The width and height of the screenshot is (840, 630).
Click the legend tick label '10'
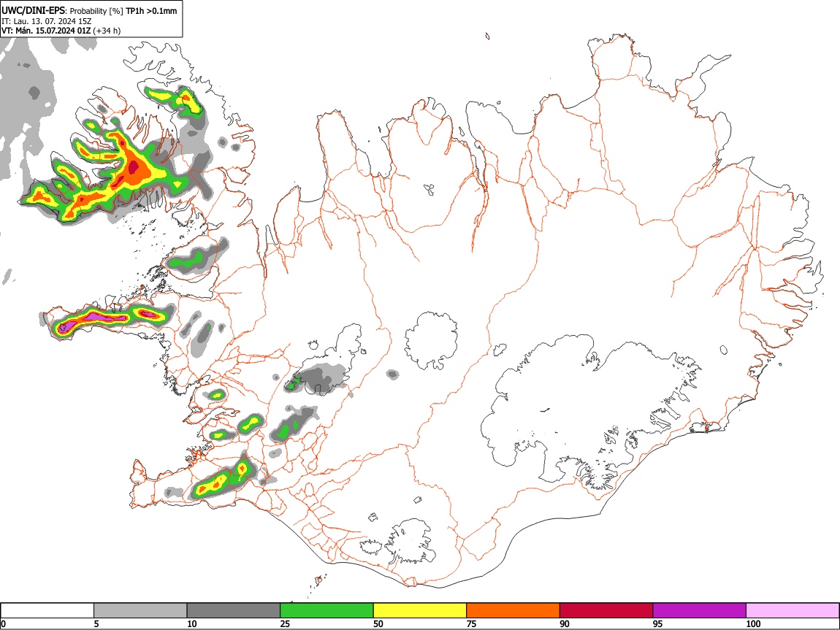click(192, 623)
